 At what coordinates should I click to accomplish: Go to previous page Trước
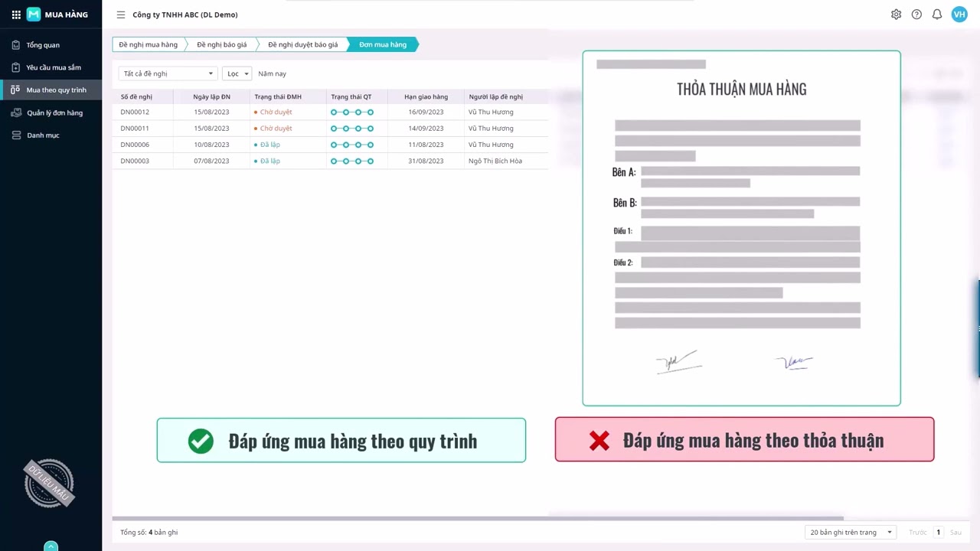(x=918, y=532)
